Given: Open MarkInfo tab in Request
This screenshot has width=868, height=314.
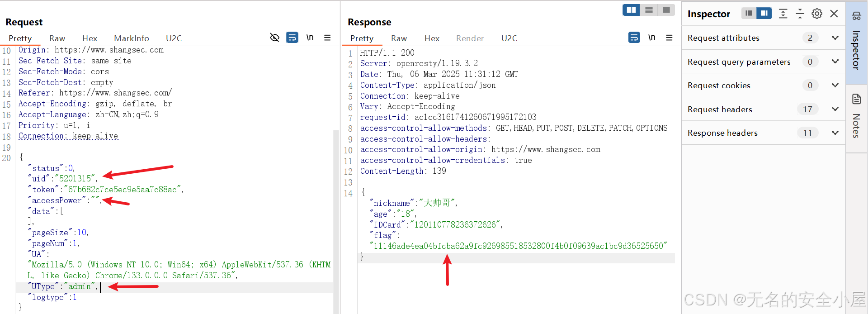Looking at the screenshot, I should 132,38.
